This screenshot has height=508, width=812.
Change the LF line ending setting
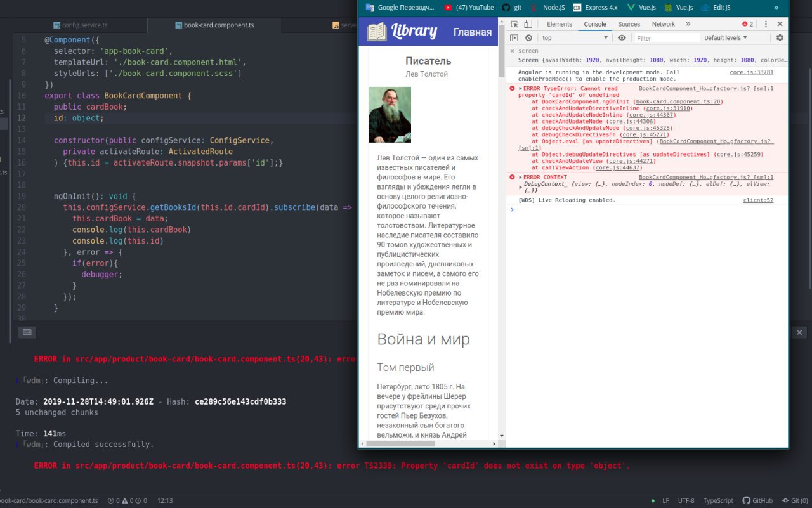(x=665, y=500)
